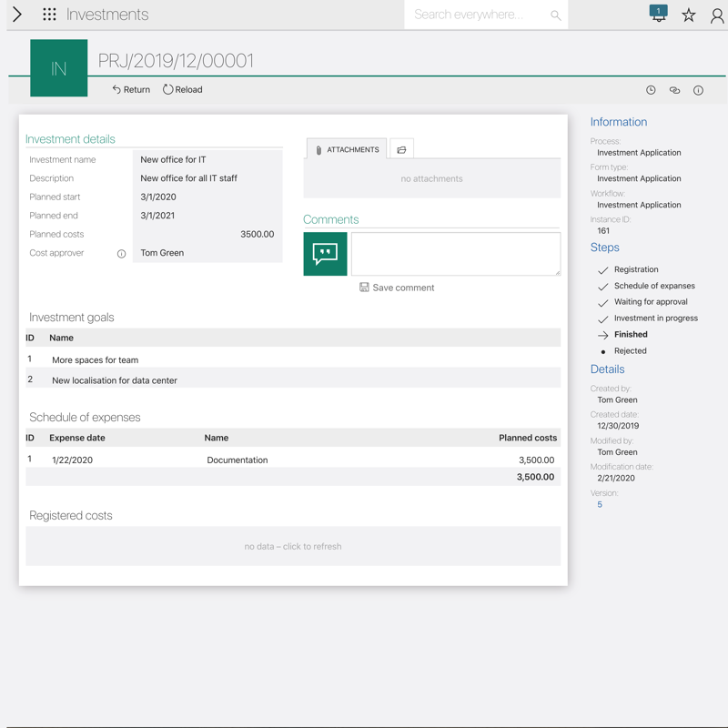The width and height of the screenshot is (728, 728).
Task: Open history clock icon
Action: (x=651, y=90)
